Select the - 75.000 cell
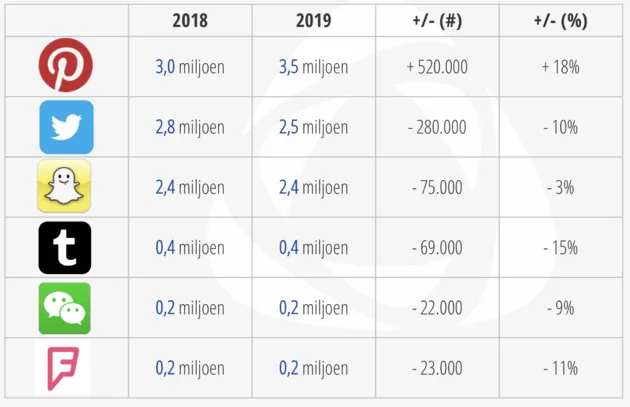This screenshot has height=407, width=630. point(437,187)
